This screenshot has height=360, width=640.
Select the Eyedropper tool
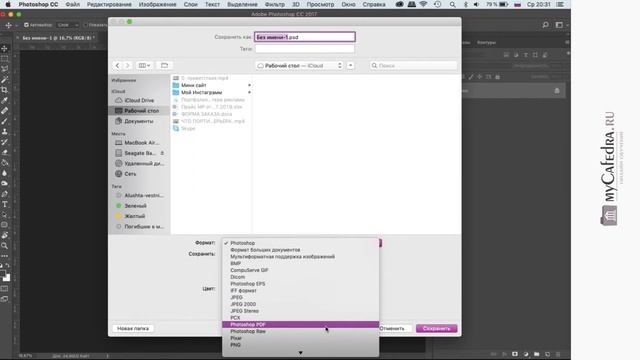(x=4, y=100)
